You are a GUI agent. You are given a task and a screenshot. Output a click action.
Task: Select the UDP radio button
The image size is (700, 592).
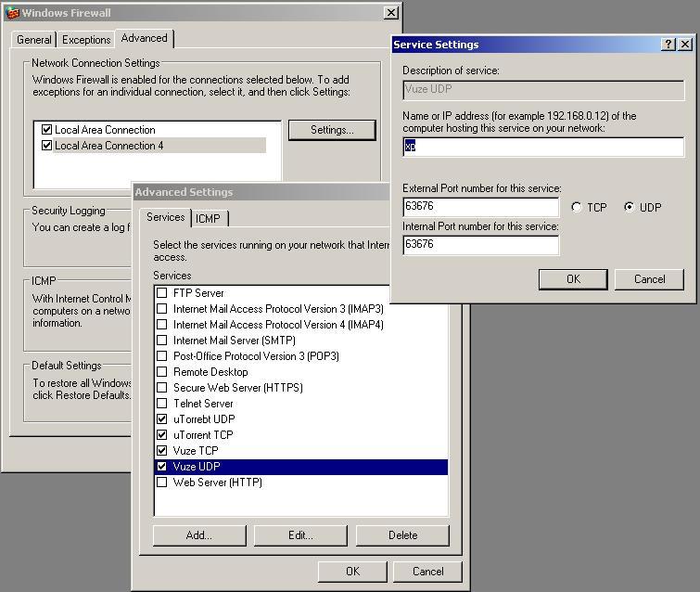629,207
